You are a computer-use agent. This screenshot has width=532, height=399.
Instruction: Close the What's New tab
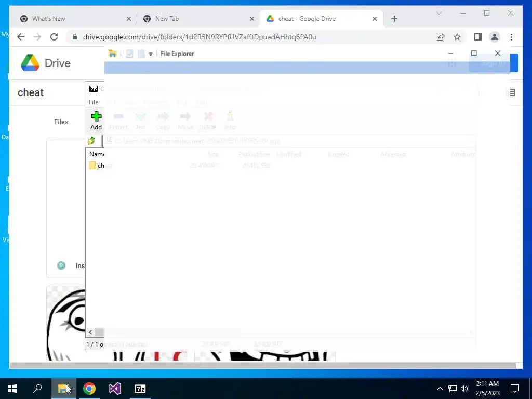click(x=129, y=19)
